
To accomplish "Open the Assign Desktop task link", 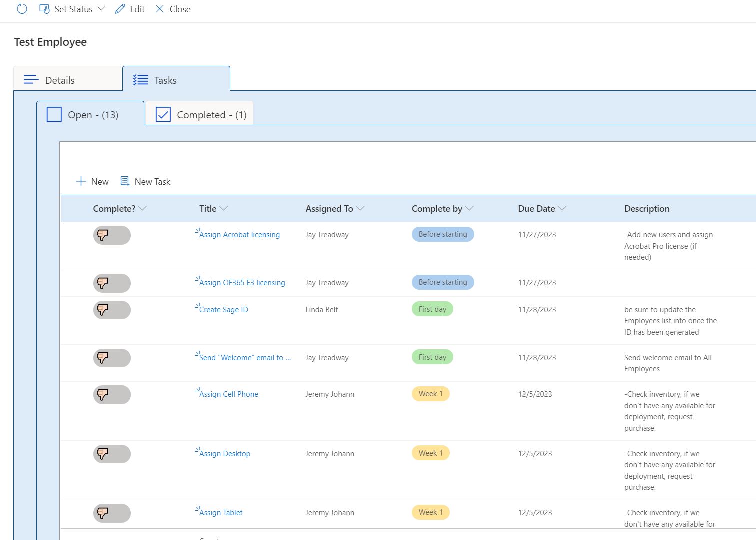I will click(224, 454).
